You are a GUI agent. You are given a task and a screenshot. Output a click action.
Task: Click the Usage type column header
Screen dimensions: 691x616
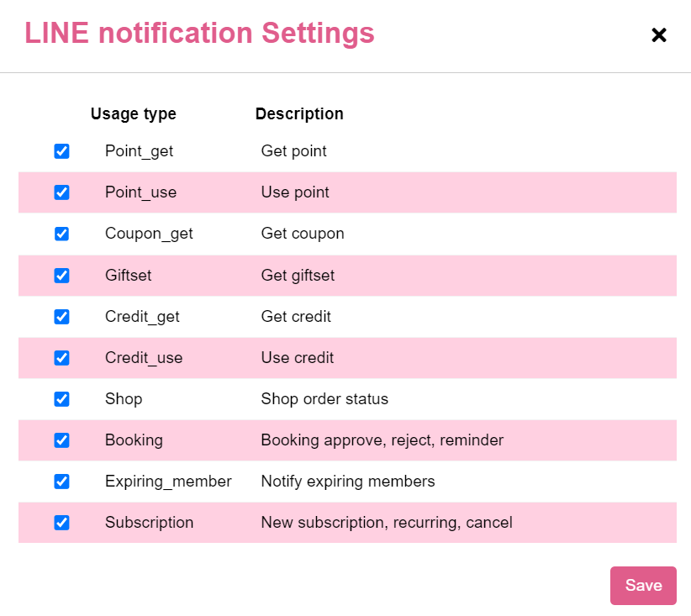click(134, 113)
